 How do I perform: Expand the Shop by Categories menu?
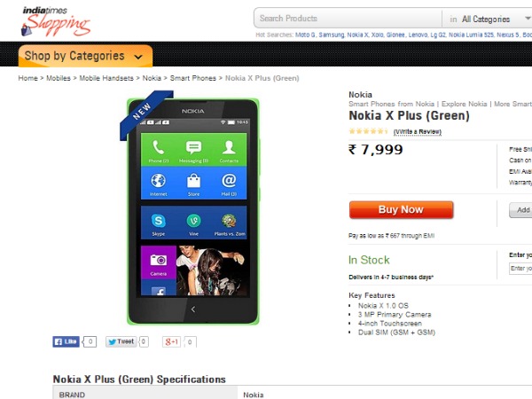(85, 56)
